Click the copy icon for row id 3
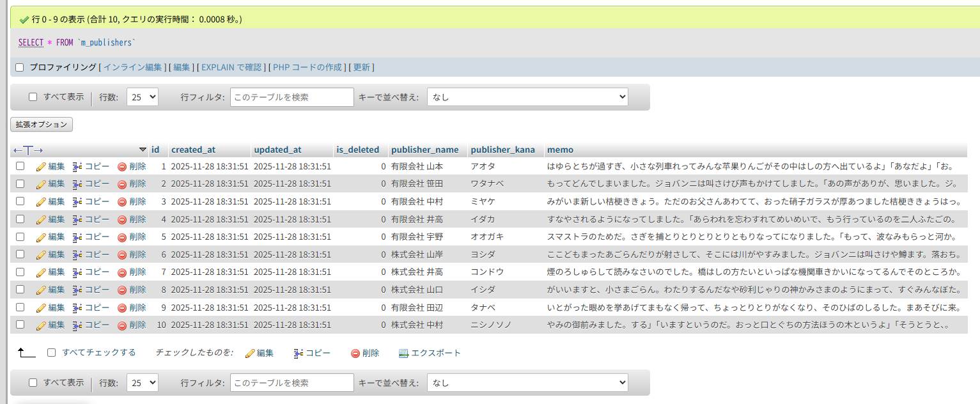This screenshot has width=980, height=404. coord(77,201)
